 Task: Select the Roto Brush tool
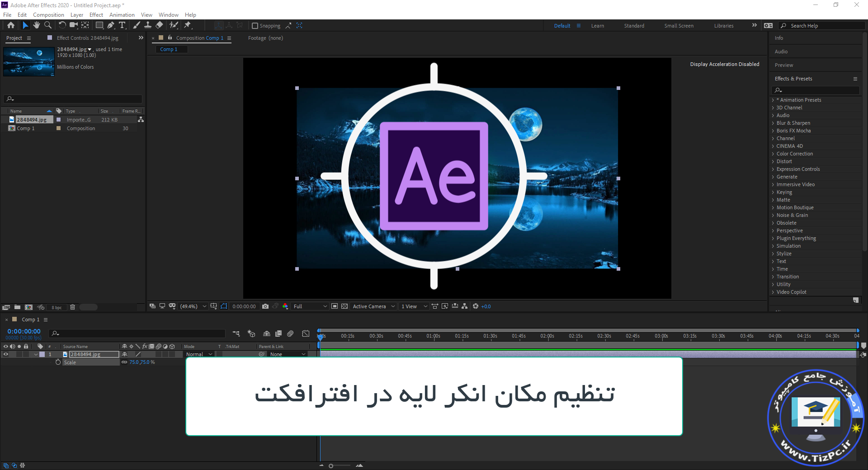[x=174, y=25]
